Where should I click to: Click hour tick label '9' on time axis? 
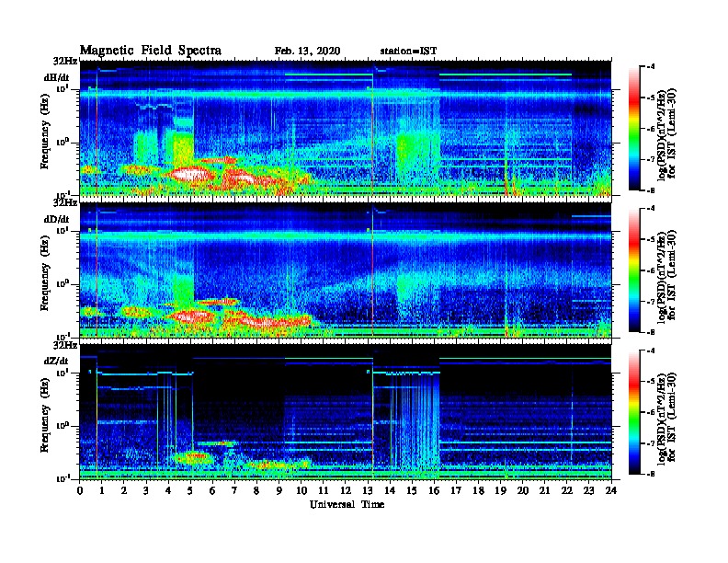pos(279,491)
